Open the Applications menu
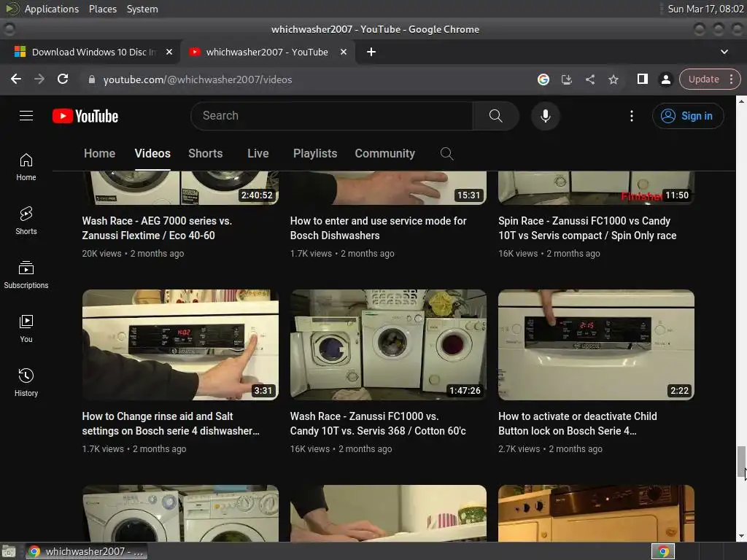This screenshot has width=747, height=560. tap(52, 9)
